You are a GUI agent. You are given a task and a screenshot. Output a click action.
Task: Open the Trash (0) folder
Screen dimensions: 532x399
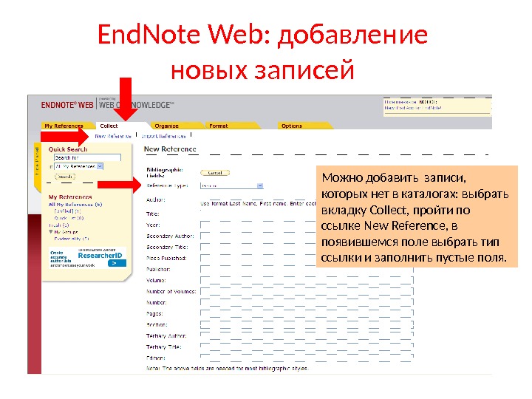pyautogui.click(x=59, y=225)
